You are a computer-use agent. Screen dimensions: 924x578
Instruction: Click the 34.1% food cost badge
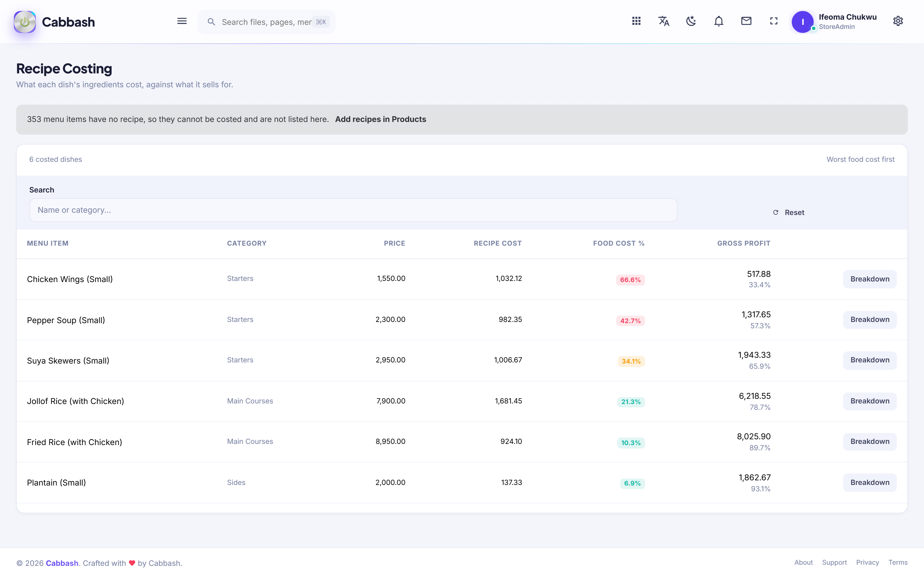(631, 361)
